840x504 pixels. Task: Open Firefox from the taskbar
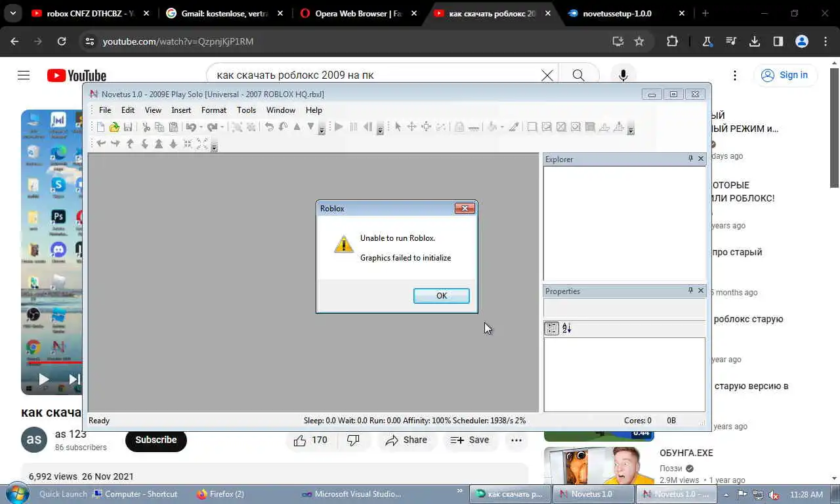(x=220, y=494)
